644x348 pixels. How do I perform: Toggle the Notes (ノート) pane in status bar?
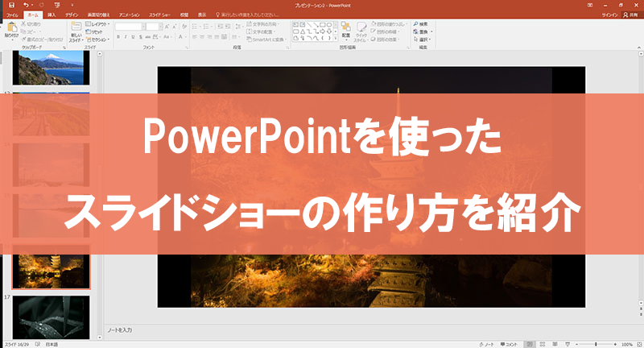tap(486, 344)
